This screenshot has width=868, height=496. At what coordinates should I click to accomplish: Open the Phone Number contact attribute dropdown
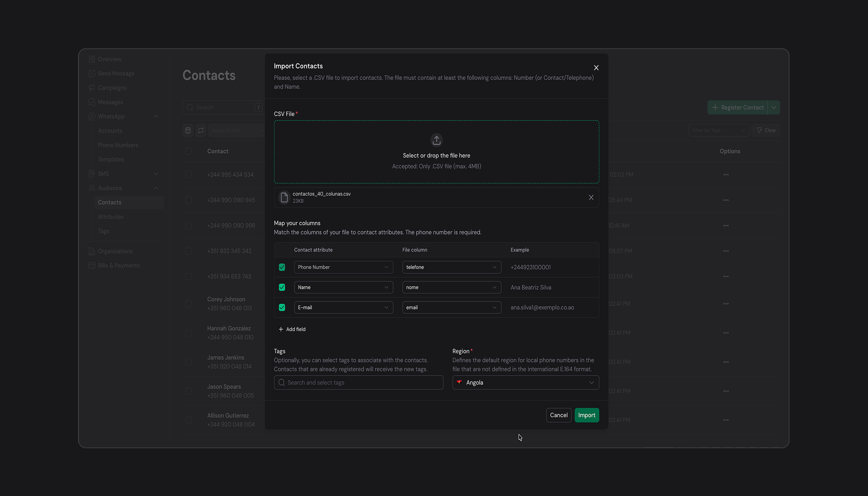[x=343, y=268]
